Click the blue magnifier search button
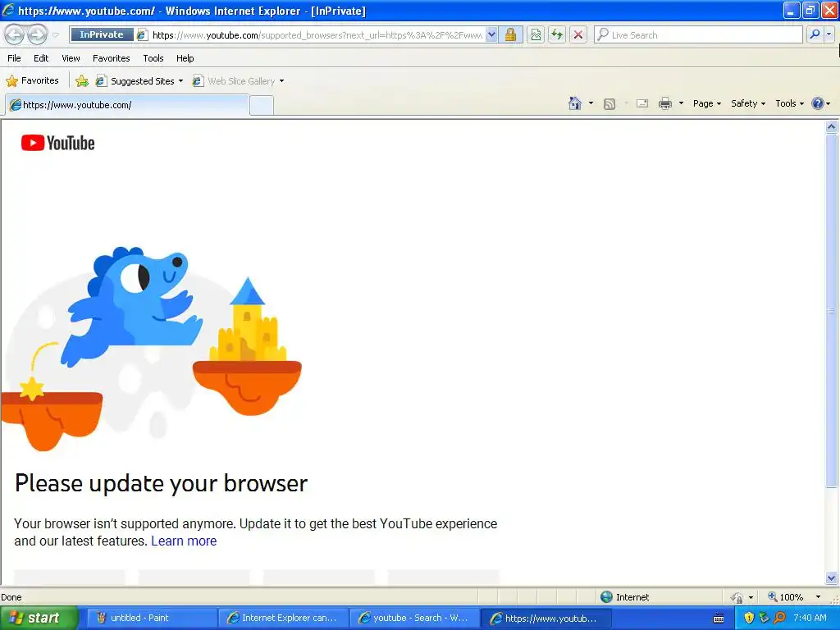The height and width of the screenshot is (630, 840). (x=815, y=34)
